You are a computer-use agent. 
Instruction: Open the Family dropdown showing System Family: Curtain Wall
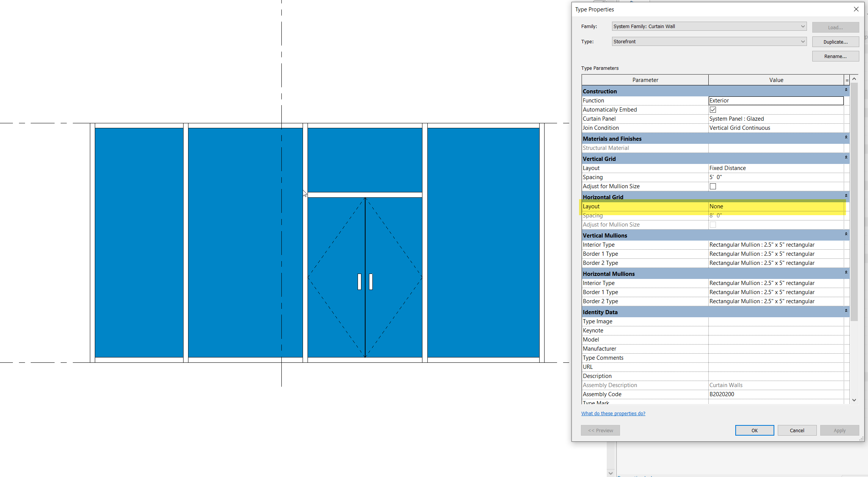point(802,26)
